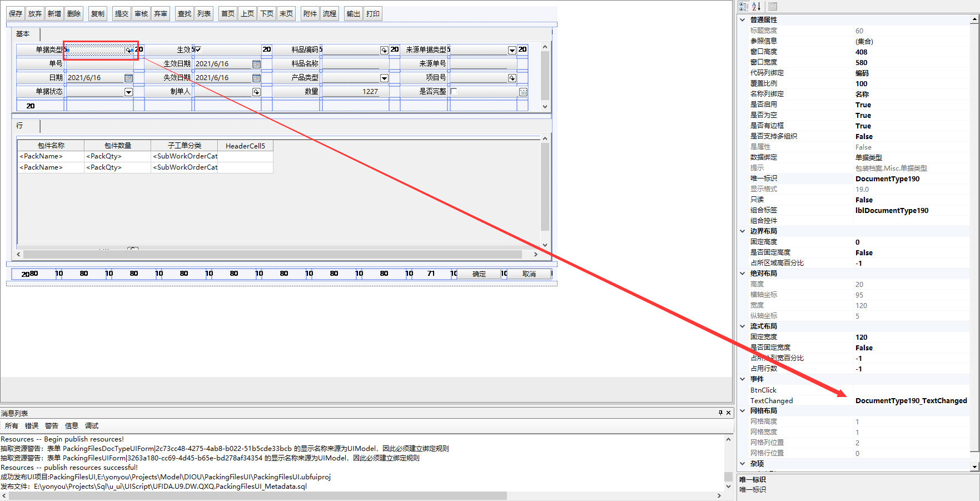This screenshot has width=980, height=501.
Task: Toggle the 生效 checkbox
Action: pyautogui.click(x=198, y=49)
